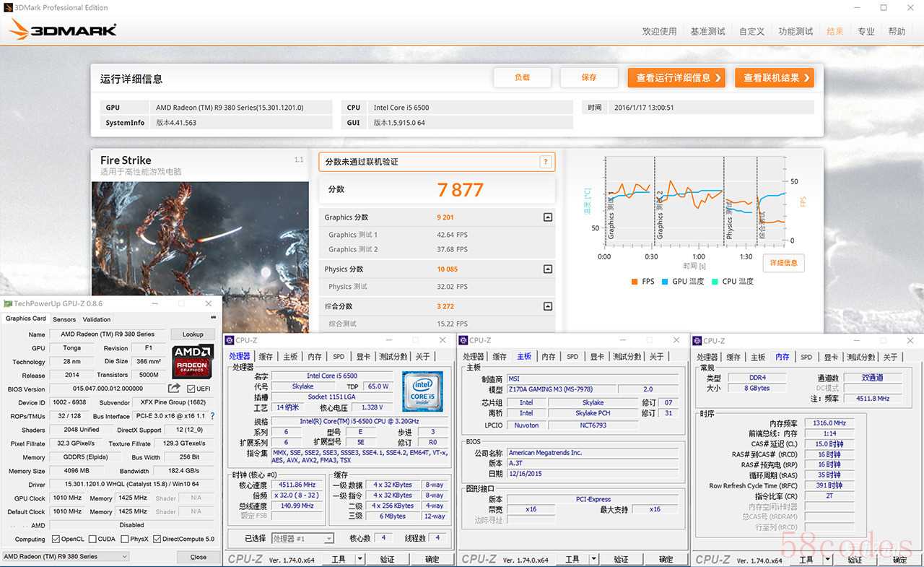Enable the PhysX checkbox
The image size is (924, 567).
(x=125, y=539)
